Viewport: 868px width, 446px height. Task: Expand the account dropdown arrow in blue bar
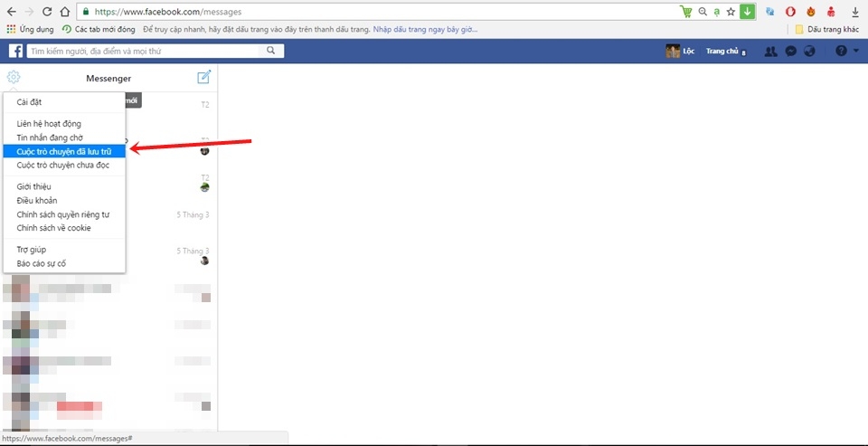click(x=856, y=51)
